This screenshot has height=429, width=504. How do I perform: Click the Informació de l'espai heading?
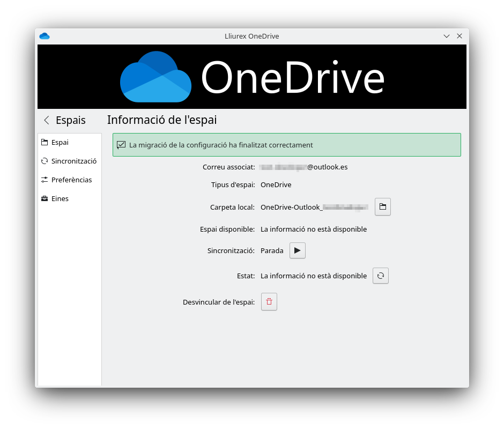[162, 120]
